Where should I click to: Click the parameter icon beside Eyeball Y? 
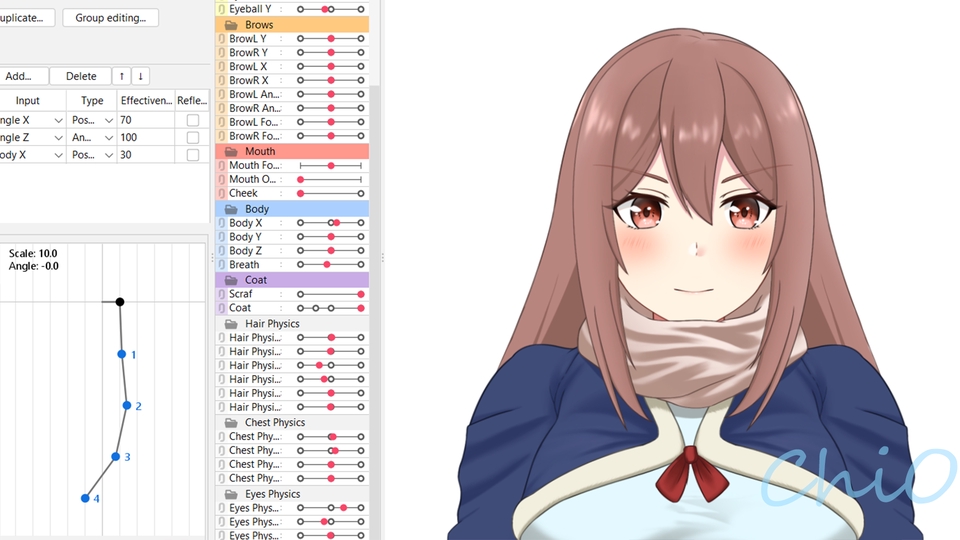(x=222, y=9)
